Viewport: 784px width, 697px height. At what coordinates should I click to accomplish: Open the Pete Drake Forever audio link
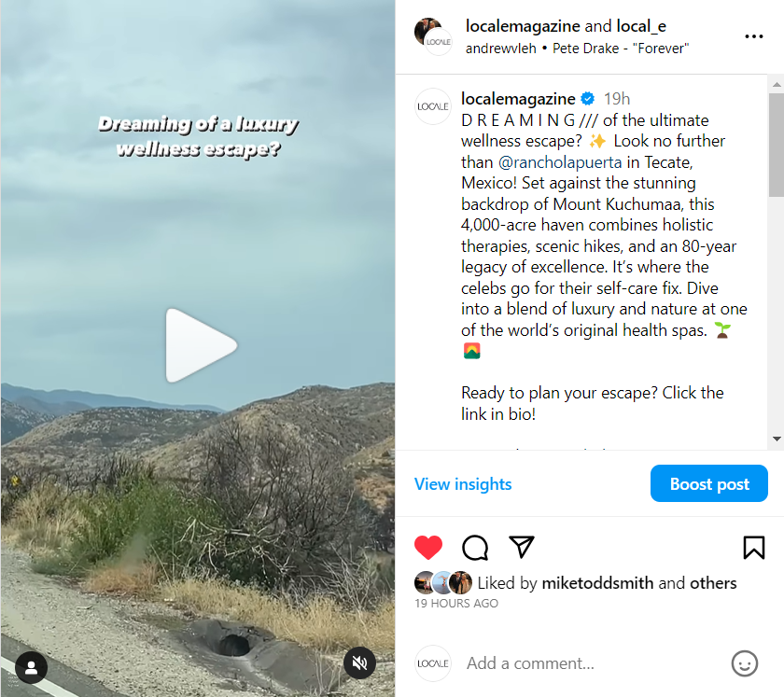[x=621, y=49]
